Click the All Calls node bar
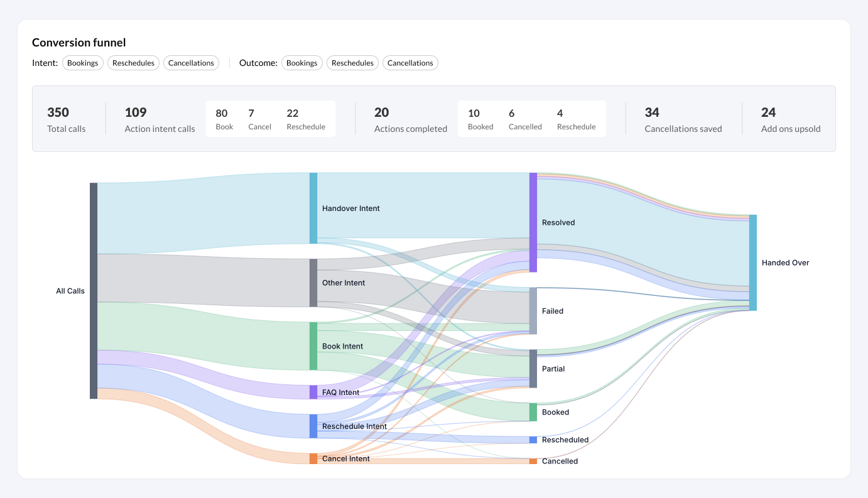This screenshot has height=498, width=868. [94, 291]
